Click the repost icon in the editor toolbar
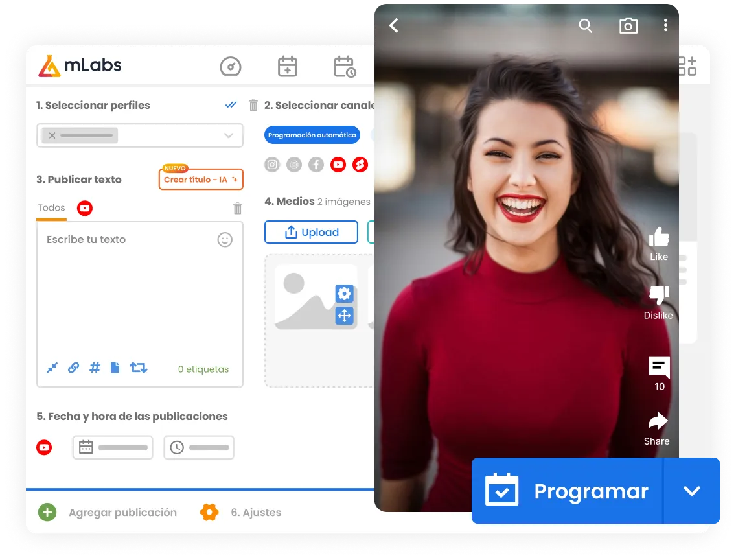This screenshot has height=560, width=736. pyautogui.click(x=137, y=367)
